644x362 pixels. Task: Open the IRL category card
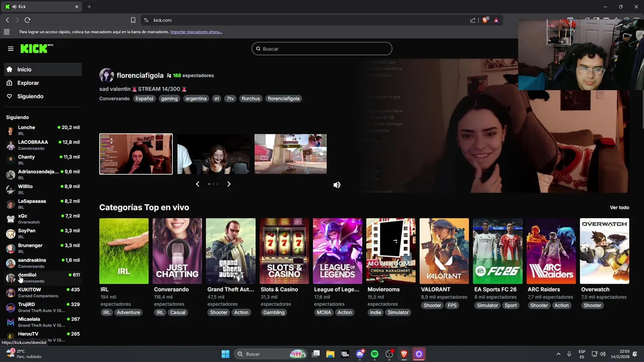pos(124,251)
